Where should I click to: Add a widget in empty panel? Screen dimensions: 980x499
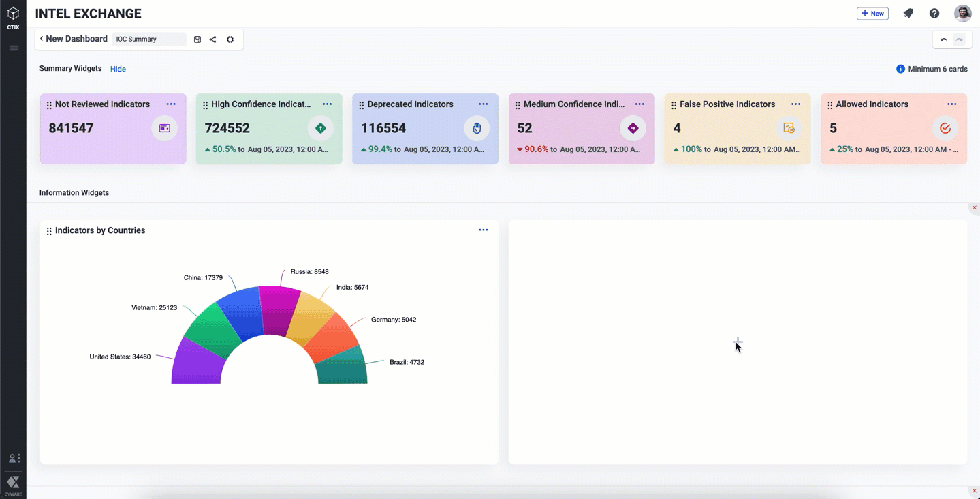click(738, 342)
